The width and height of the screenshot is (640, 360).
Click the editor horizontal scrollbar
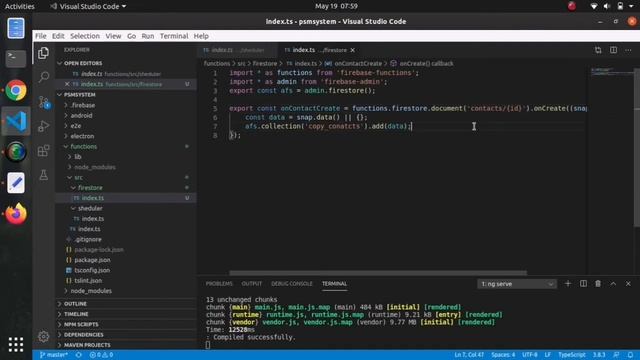pyautogui.click(x=378, y=273)
